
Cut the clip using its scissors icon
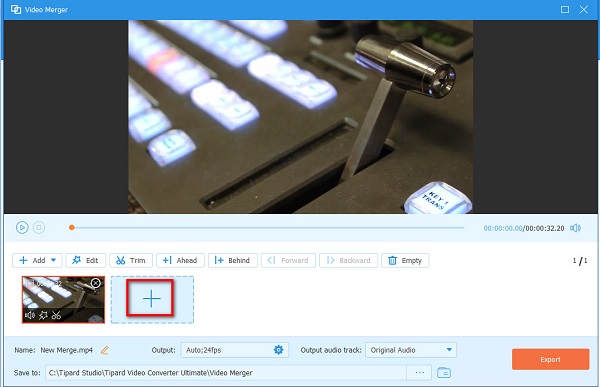(x=56, y=315)
